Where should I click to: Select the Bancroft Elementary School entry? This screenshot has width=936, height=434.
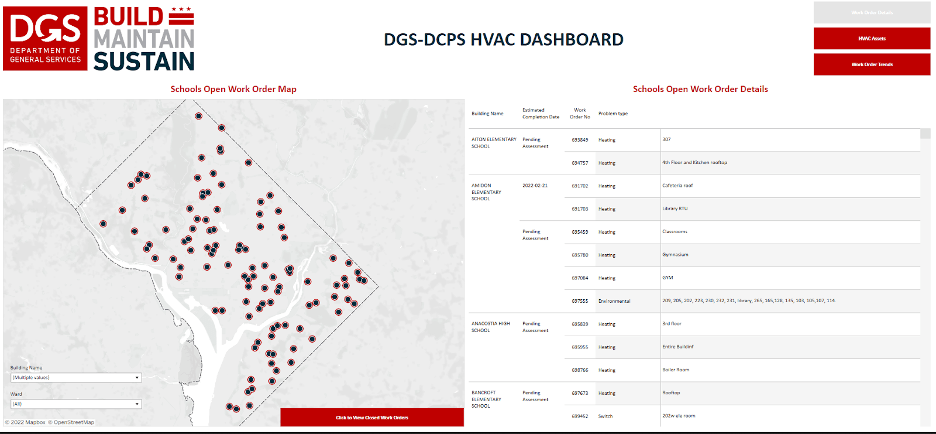492,396
